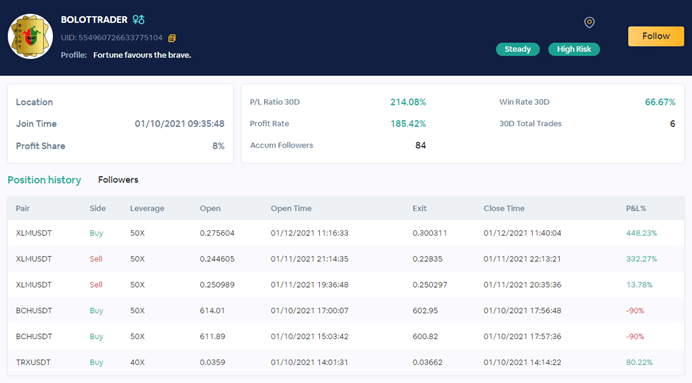This screenshot has width=692, height=383.
Task: Follow the trader BOLOTTRADER
Action: click(x=656, y=36)
